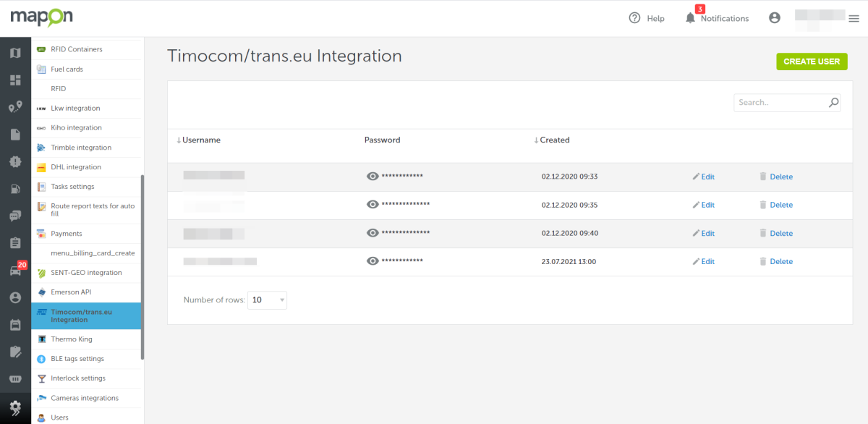Reveal password in the first row
868x424 pixels.
click(x=373, y=177)
